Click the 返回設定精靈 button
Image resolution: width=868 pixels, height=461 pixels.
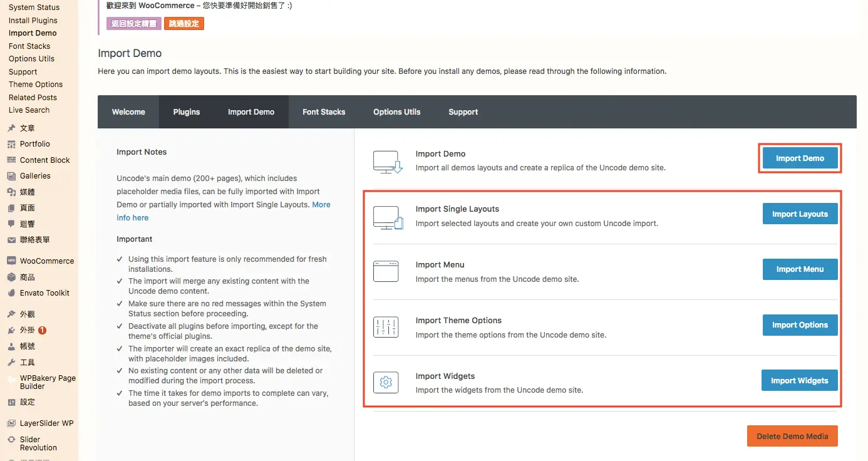(134, 24)
